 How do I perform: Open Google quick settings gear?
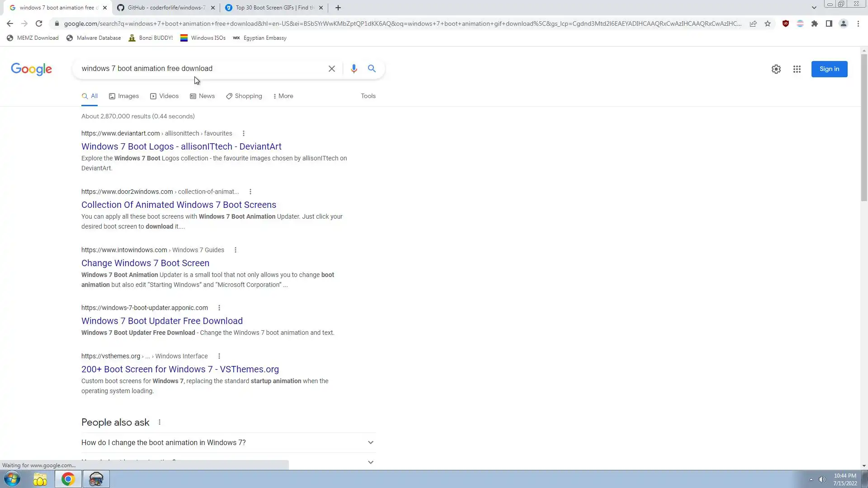[776, 69]
